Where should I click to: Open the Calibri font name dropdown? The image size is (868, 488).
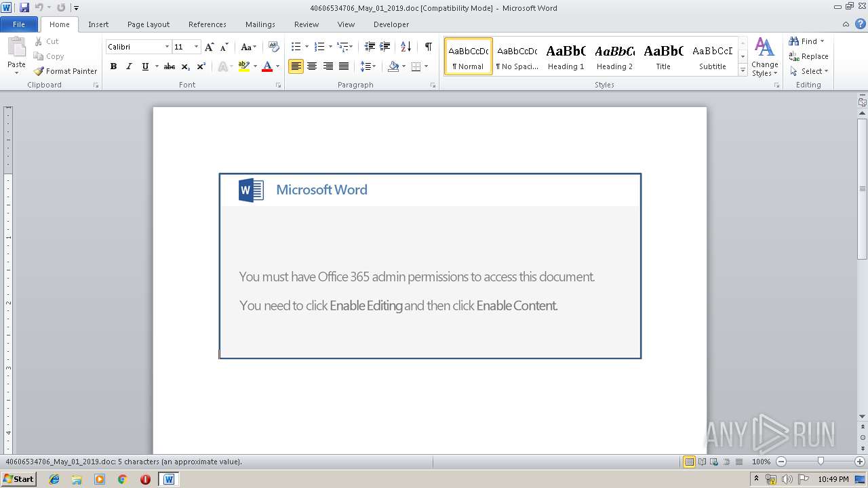coord(167,47)
